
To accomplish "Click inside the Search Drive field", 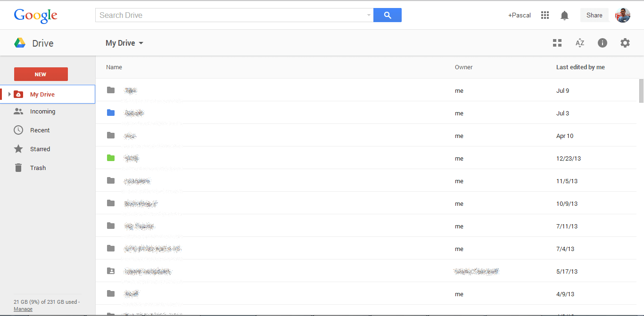I will (x=231, y=15).
